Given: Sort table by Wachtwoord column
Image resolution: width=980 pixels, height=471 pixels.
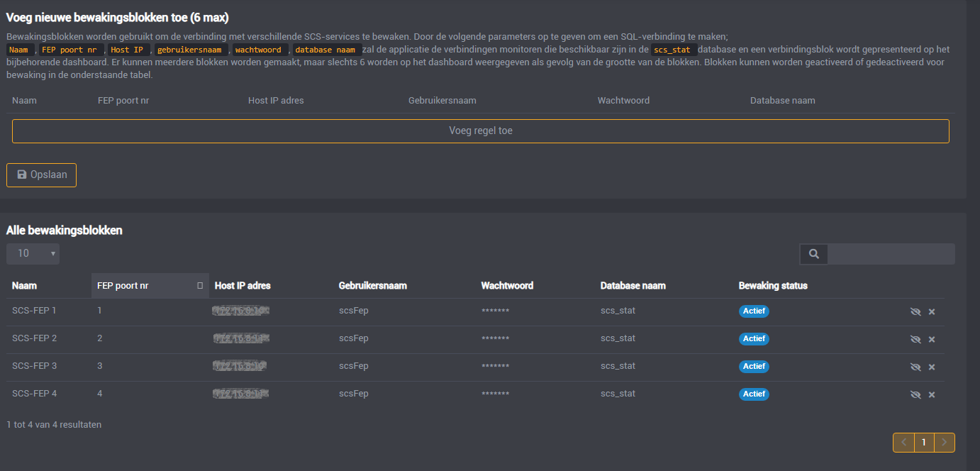Looking at the screenshot, I should [507, 286].
